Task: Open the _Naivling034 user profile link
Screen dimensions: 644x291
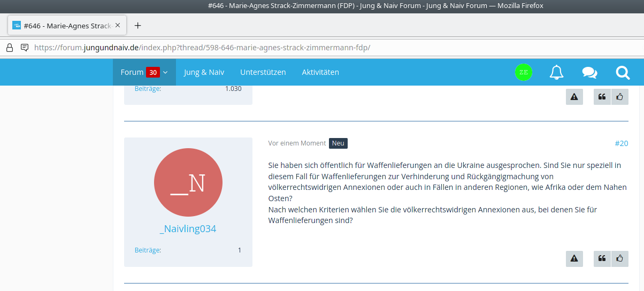Action: [188, 229]
